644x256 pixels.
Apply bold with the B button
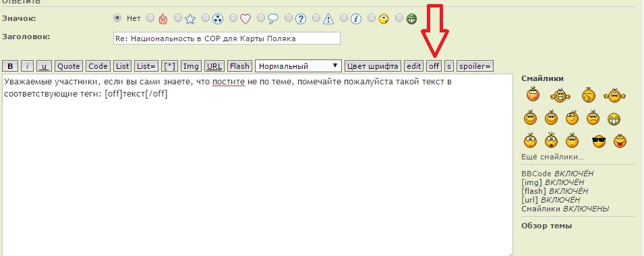(11, 66)
